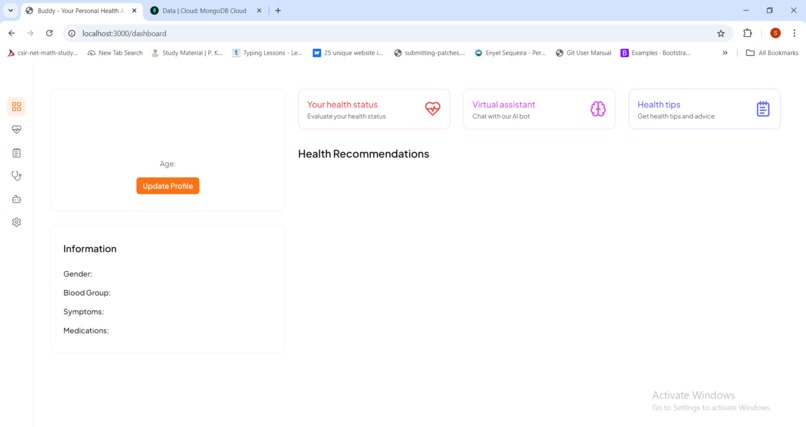Screen dimensions: 806x427
Task: Open the All Bookmarks folder
Action: [x=772, y=52]
